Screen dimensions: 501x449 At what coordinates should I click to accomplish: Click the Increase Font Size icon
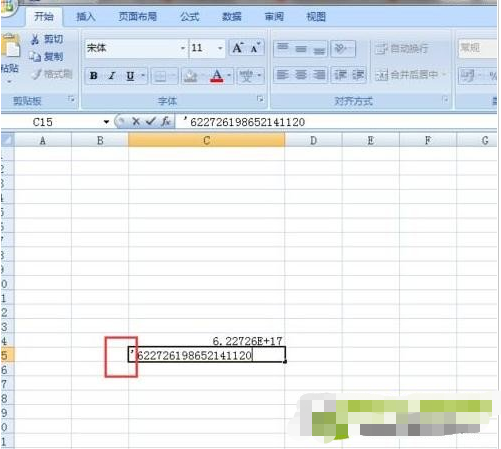point(238,48)
